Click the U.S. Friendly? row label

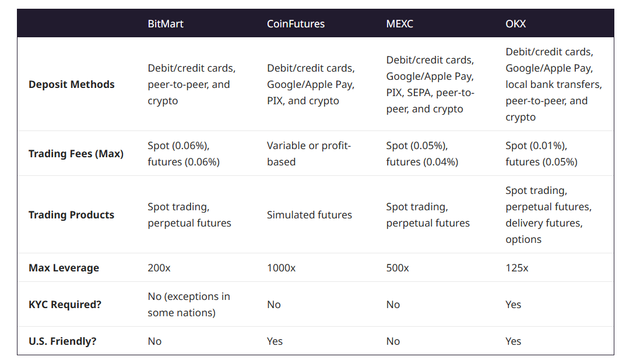pos(62,341)
